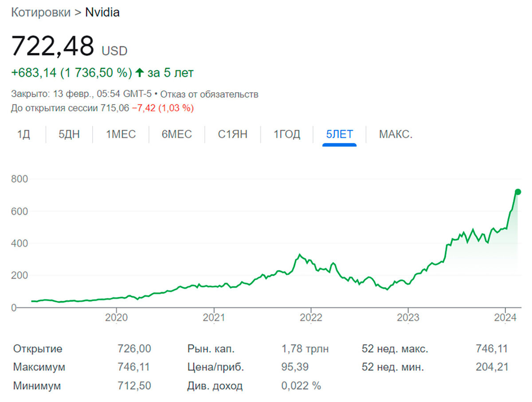
Task: Choose the 1ГОД range tab
Action: click(287, 134)
